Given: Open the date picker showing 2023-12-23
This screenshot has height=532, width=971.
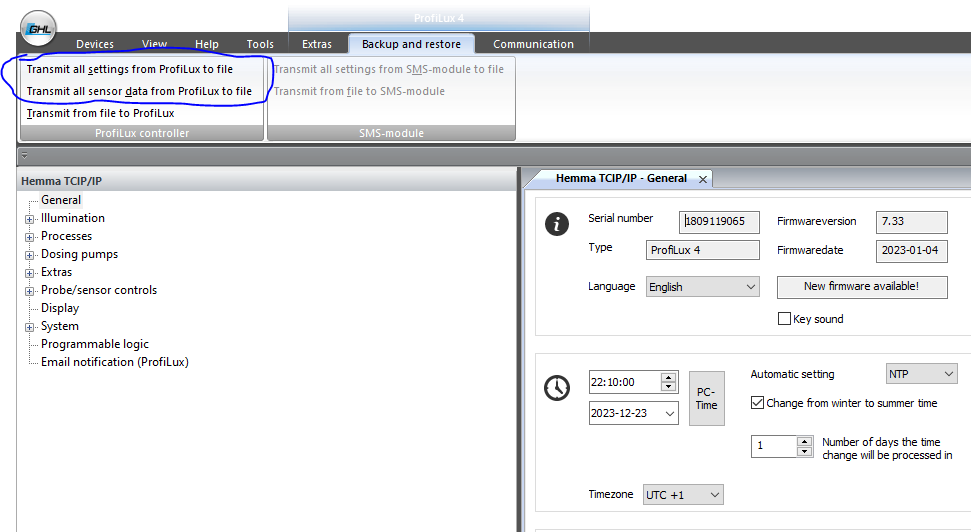Looking at the screenshot, I should [669, 413].
